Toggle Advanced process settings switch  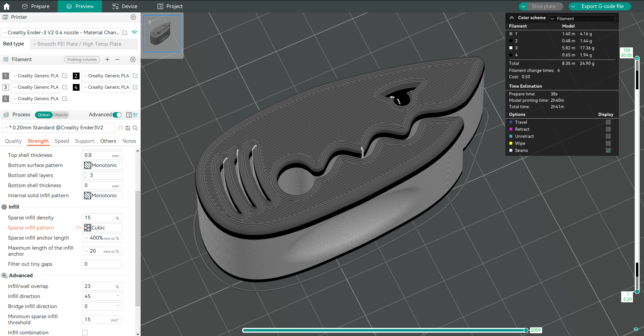point(117,115)
